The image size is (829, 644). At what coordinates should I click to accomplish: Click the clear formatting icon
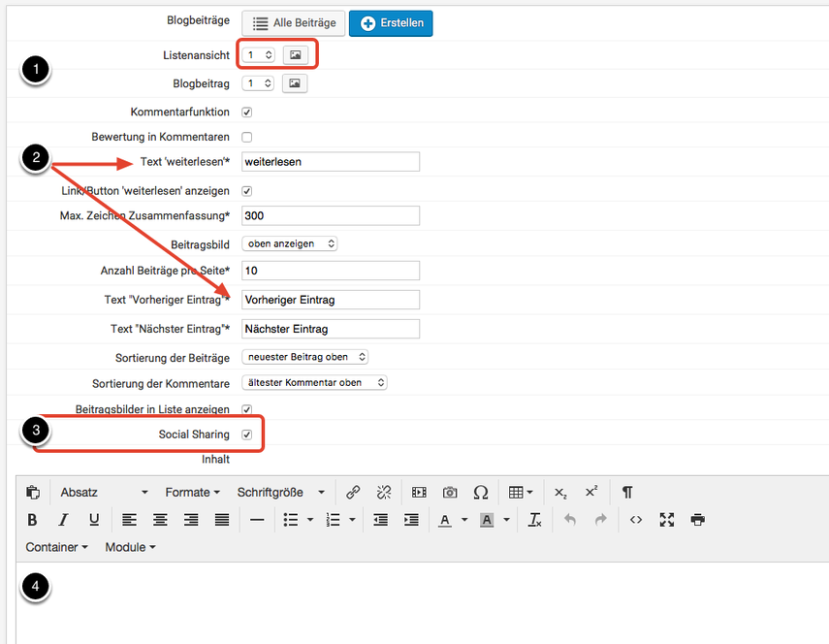(x=534, y=520)
